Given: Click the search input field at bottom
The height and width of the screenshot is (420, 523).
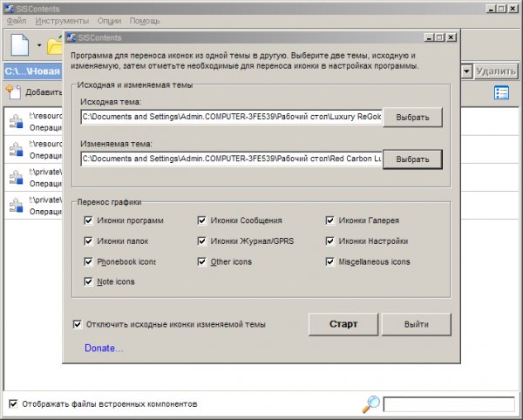Looking at the screenshot, I should click(x=449, y=404).
